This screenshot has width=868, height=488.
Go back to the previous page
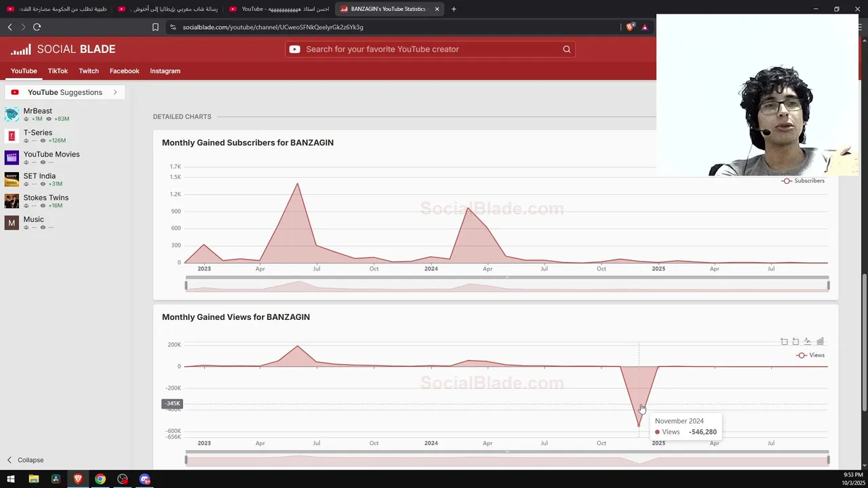point(9,27)
